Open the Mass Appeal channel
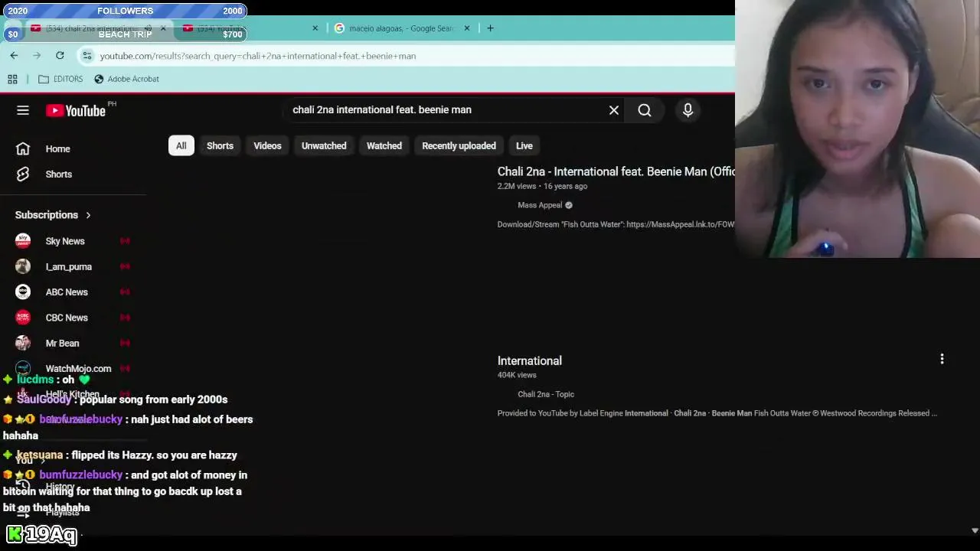980x551 pixels. [x=540, y=205]
